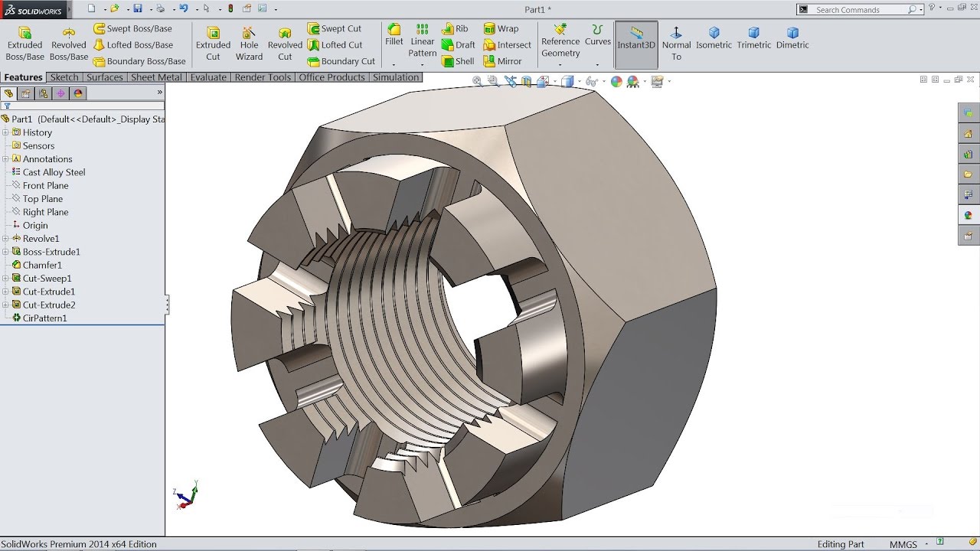
Task: Open the Evaluate ribbon tab
Action: coord(208,77)
